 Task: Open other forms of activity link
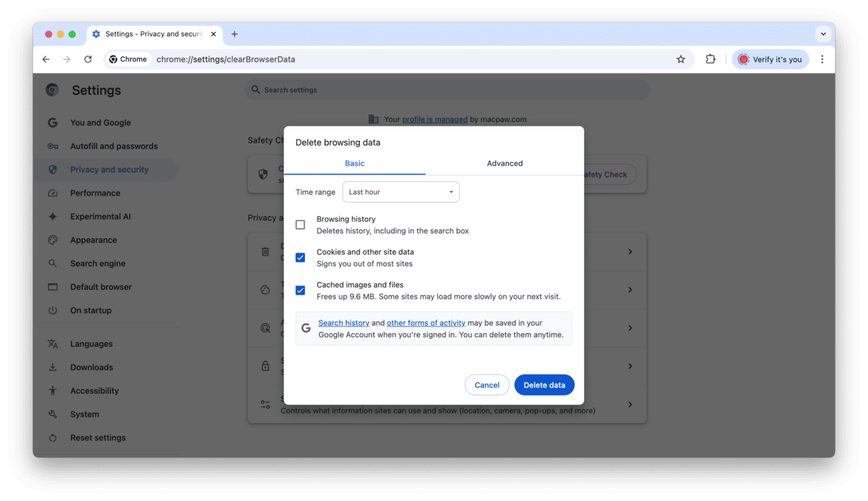pyautogui.click(x=426, y=323)
